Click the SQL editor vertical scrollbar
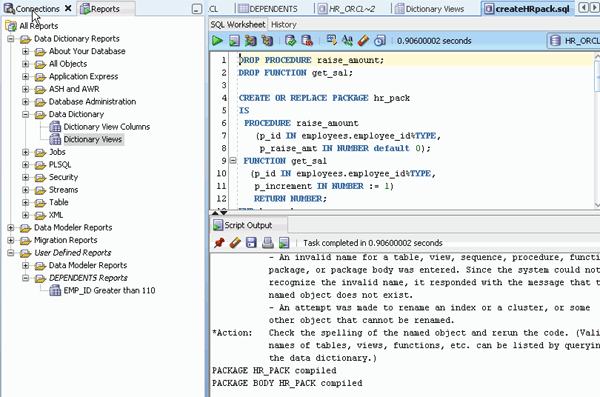The width and height of the screenshot is (600, 397). point(597,130)
